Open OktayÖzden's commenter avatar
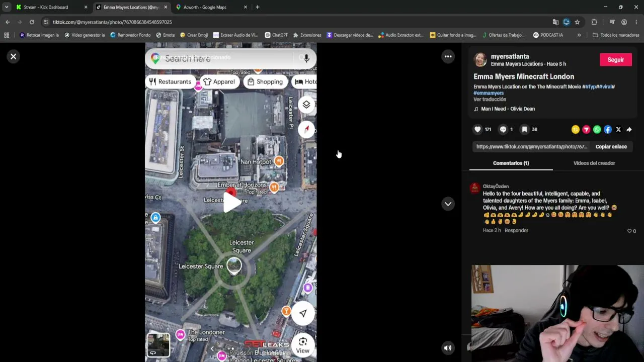The height and width of the screenshot is (362, 644). tap(474, 189)
